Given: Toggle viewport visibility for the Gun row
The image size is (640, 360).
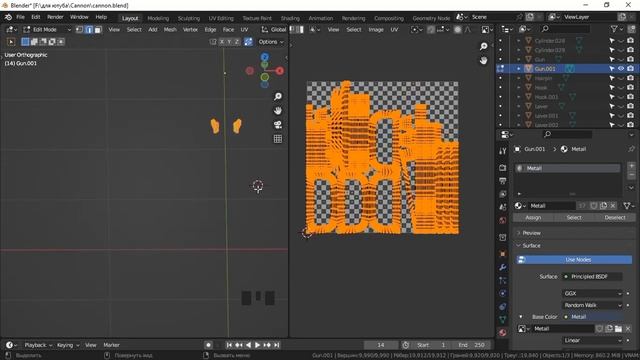Looking at the screenshot, I should [x=621, y=59].
